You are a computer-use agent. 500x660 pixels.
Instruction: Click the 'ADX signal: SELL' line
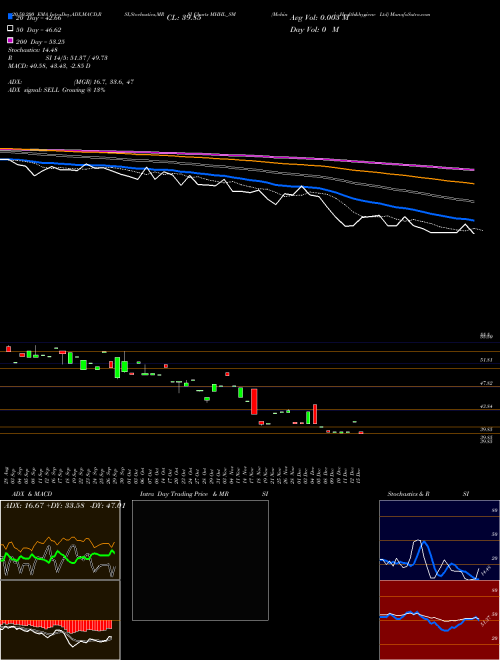56,90
